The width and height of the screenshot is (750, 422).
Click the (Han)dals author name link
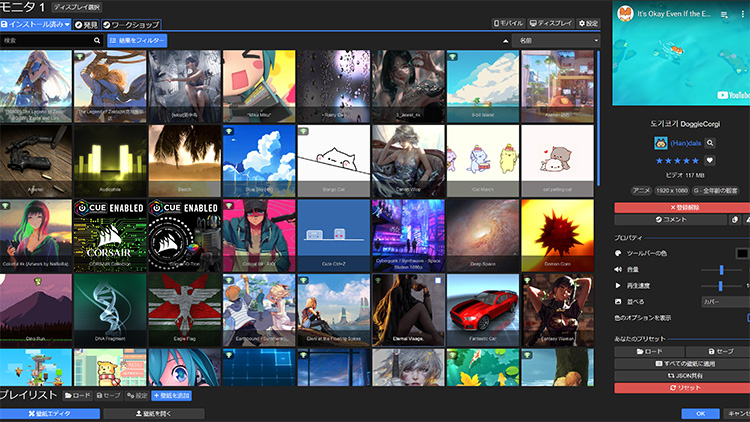[x=685, y=143]
